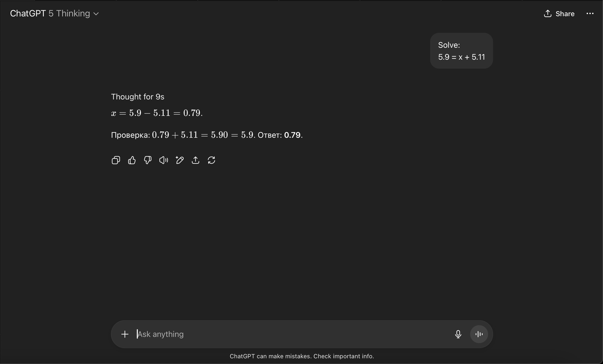Play the response with Read aloud speaker icon

(x=163, y=160)
